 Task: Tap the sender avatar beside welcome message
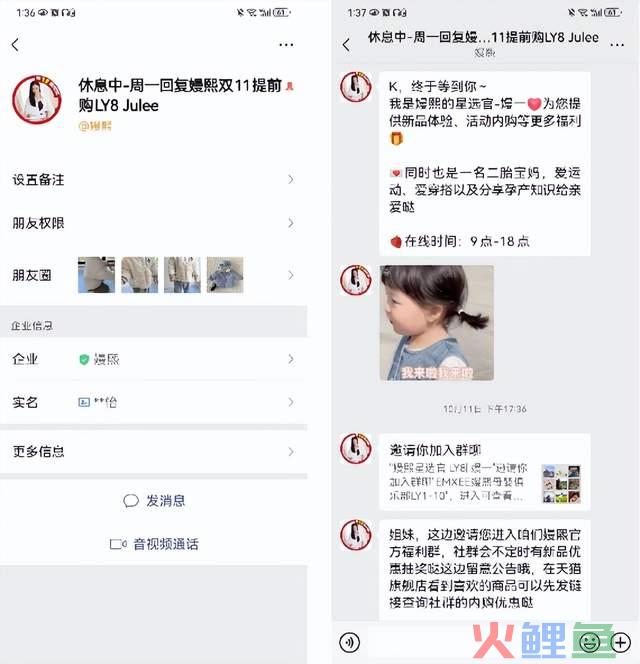(x=356, y=87)
